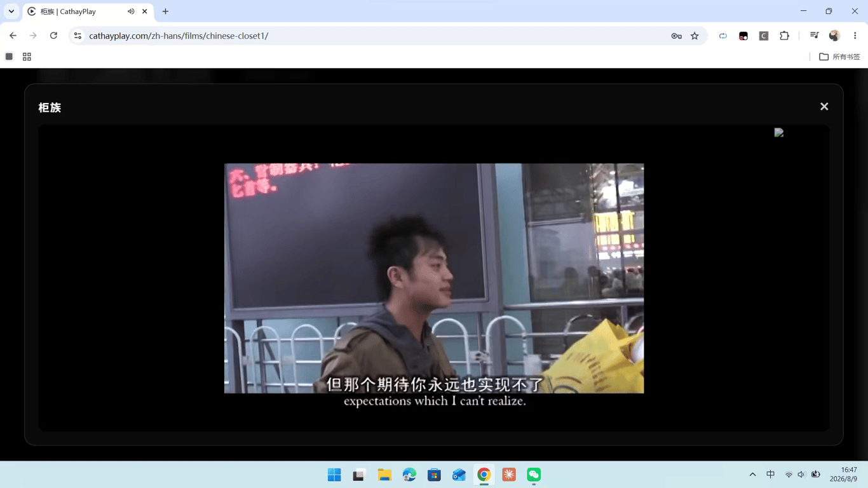The height and width of the screenshot is (488, 868).
Task: Open the Chrome extensions puzzle icon
Action: pos(784,36)
